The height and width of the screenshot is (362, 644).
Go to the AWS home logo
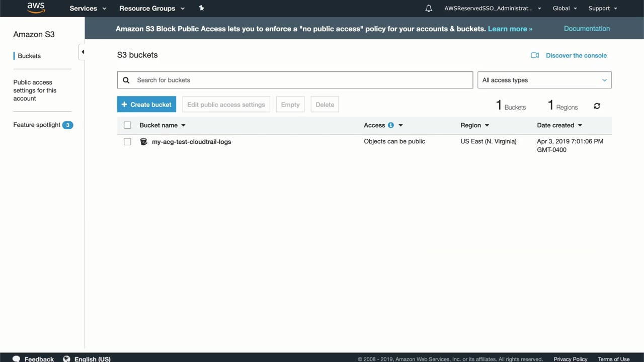[36, 8]
